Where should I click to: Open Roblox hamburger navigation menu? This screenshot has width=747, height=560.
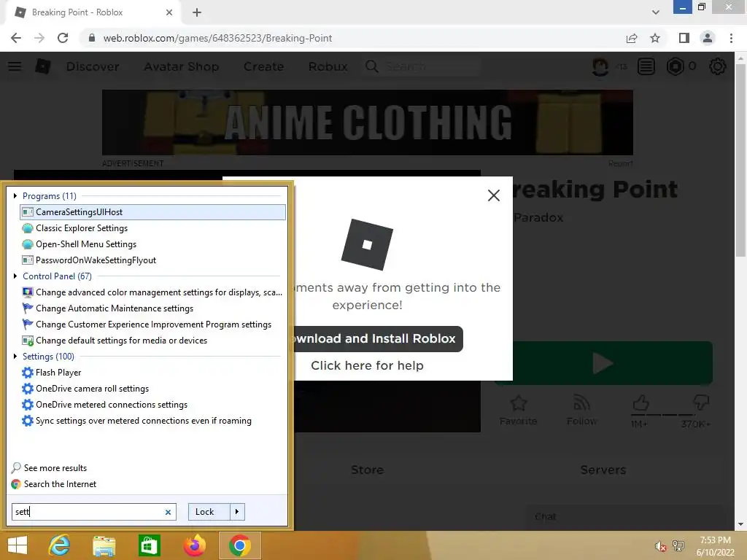pyautogui.click(x=15, y=66)
